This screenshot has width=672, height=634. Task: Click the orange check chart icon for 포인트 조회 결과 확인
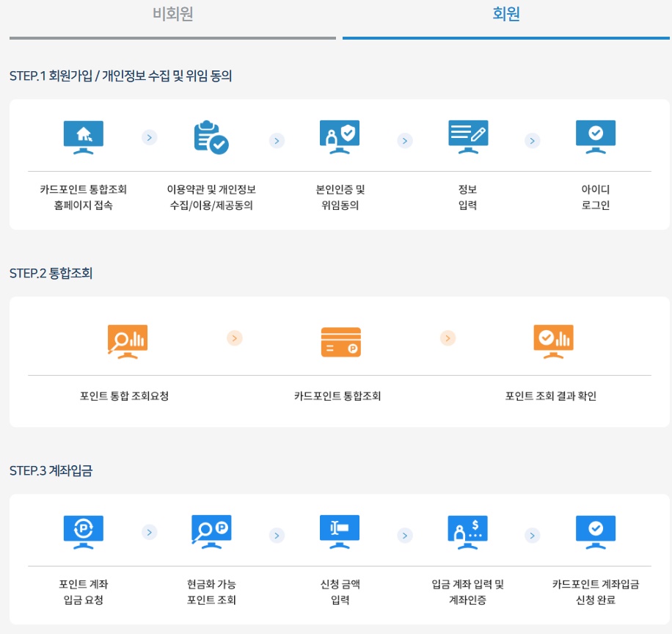554,342
